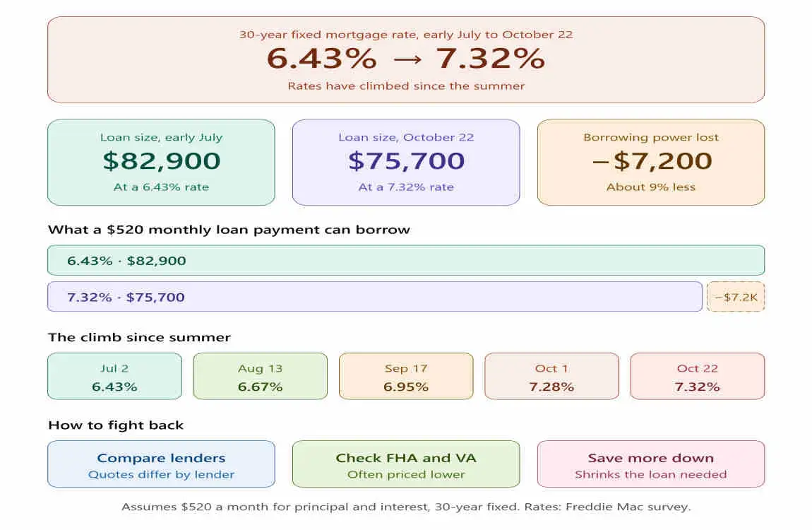Screen dimensions: 812x530
Task: Click 'Rates have climbed since the summer' caption
Action: [x=406, y=86]
